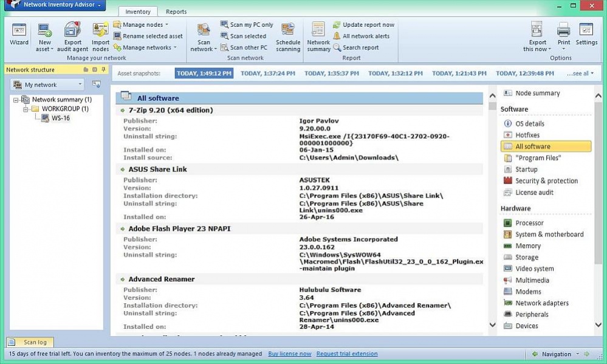The image size is (607, 364).
Task: Open Peripherals section
Action: click(526, 314)
